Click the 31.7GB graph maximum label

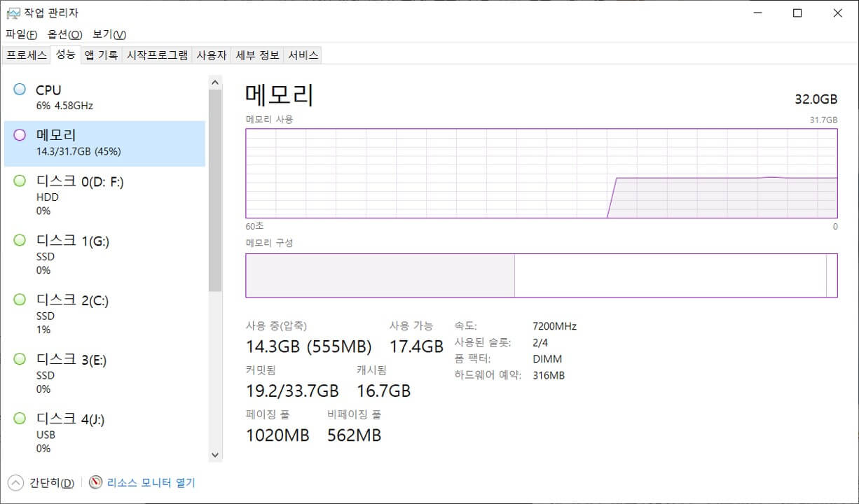point(823,120)
